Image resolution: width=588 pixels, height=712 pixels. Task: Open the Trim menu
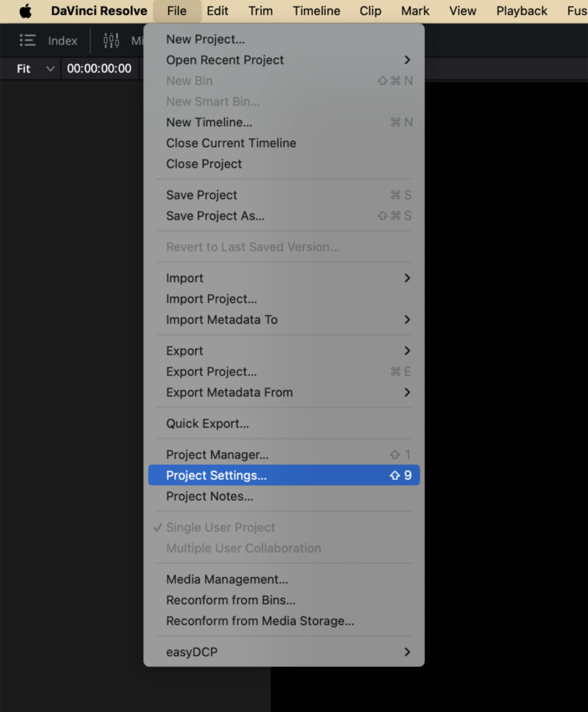click(x=261, y=11)
